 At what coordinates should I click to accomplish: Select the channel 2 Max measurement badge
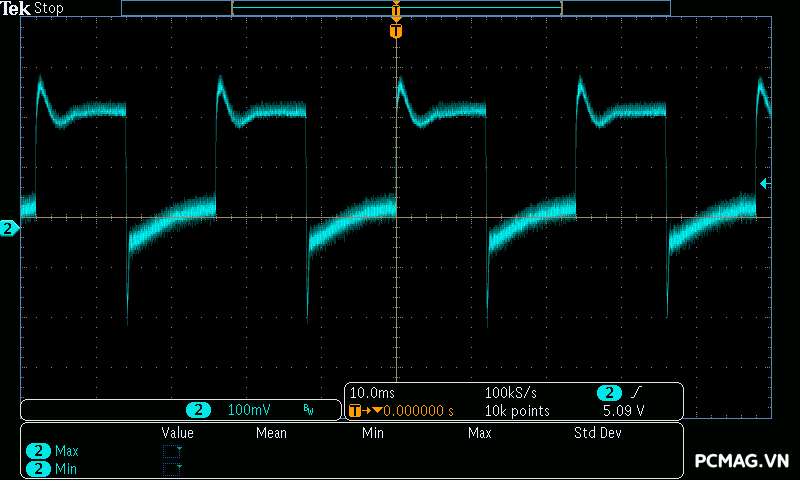39,451
